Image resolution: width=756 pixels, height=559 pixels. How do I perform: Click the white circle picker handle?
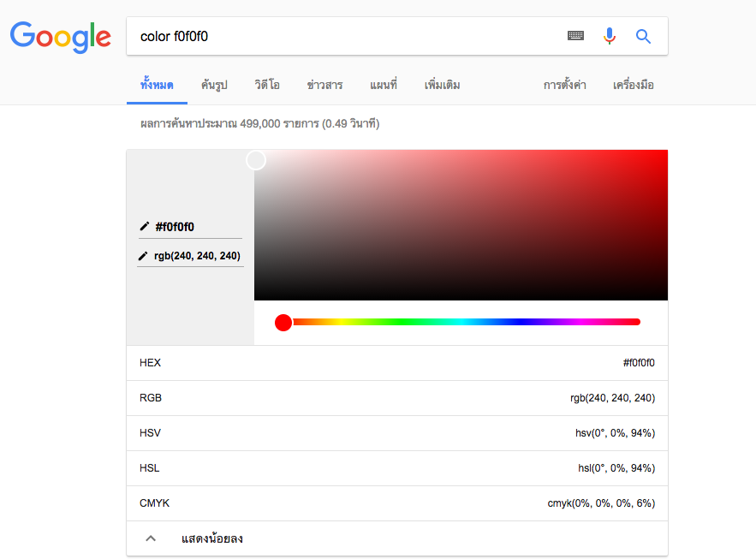(x=256, y=160)
